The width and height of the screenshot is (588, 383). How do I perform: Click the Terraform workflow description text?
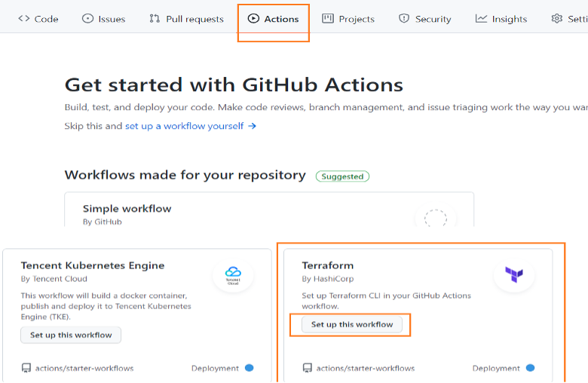386,301
